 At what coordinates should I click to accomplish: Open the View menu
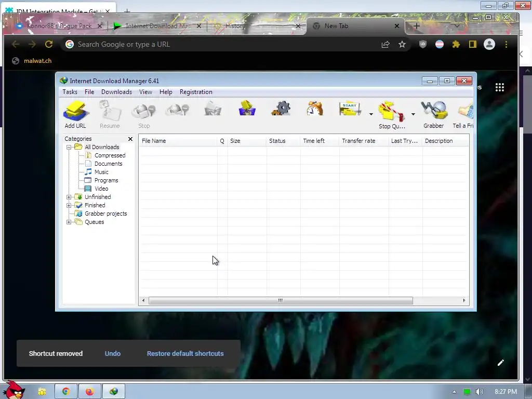point(145,92)
